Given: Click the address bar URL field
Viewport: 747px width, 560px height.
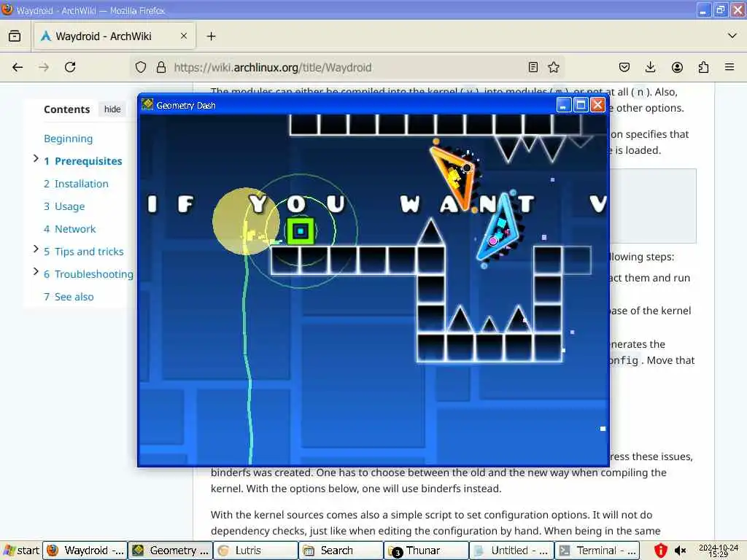Looking at the screenshot, I should (x=348, y=67).
